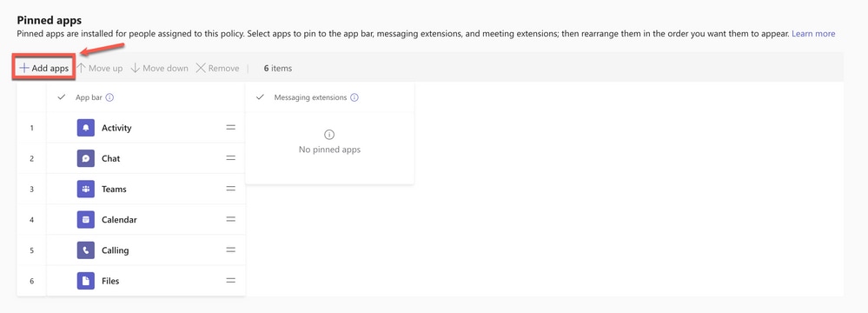Toggle the App bar select-all checkmark
Screen dimensions: 868x313
click(x=62, y=97)
